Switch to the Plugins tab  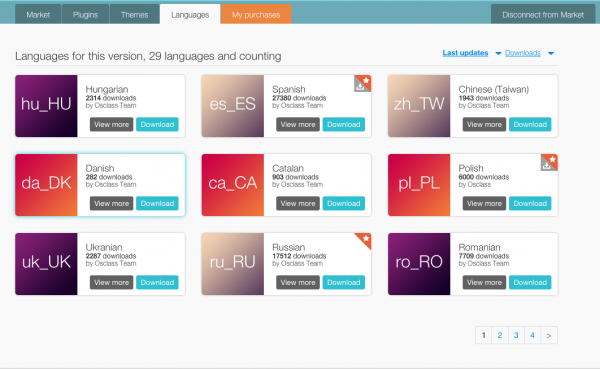click(x=85, y=15)
